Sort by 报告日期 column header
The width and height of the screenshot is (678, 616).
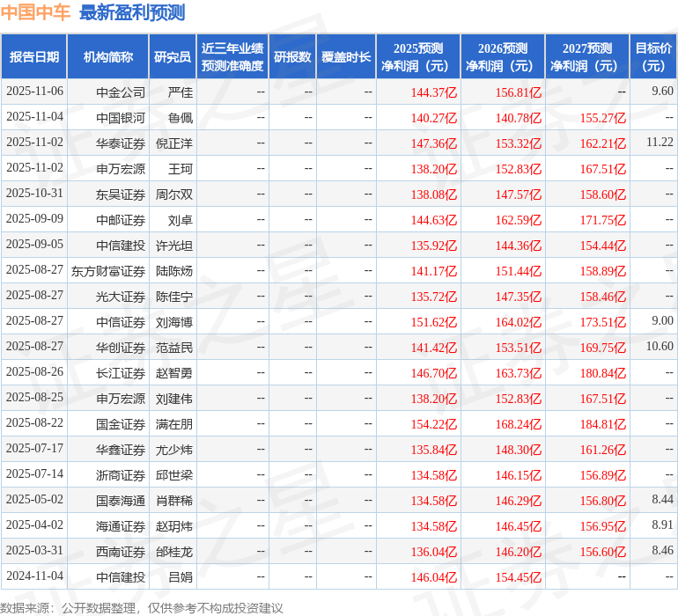click(x=33, y=57)
